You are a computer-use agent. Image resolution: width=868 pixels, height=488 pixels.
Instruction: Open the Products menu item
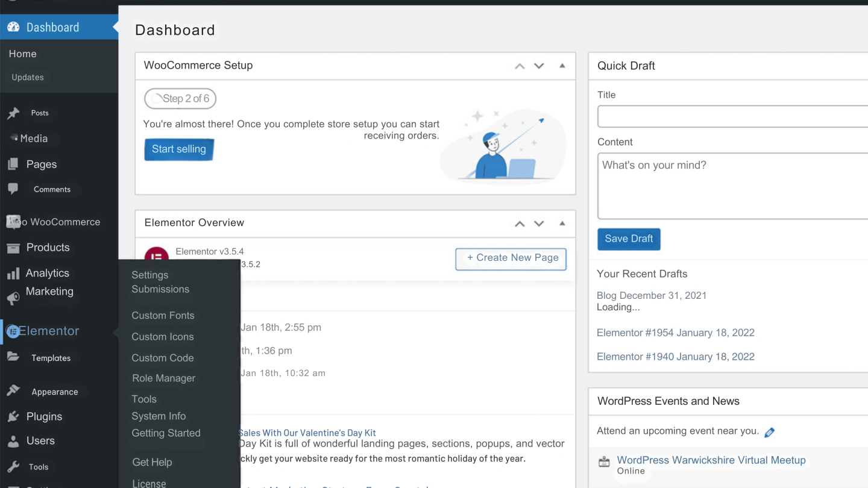click(48, 248)
